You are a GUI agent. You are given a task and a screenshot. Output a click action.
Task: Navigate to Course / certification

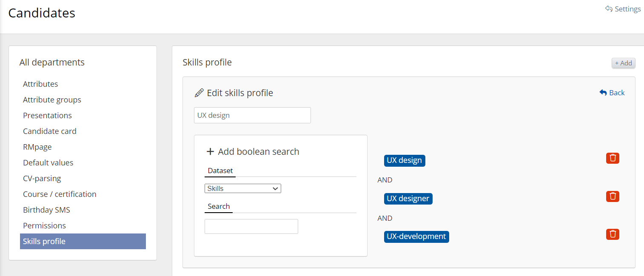pyautogui.click(x=60, y=194)
